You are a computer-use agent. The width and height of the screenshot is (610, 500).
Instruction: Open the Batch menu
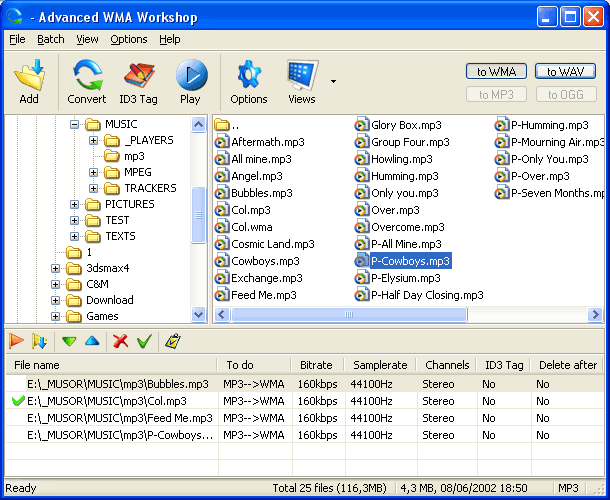[51, 39]
